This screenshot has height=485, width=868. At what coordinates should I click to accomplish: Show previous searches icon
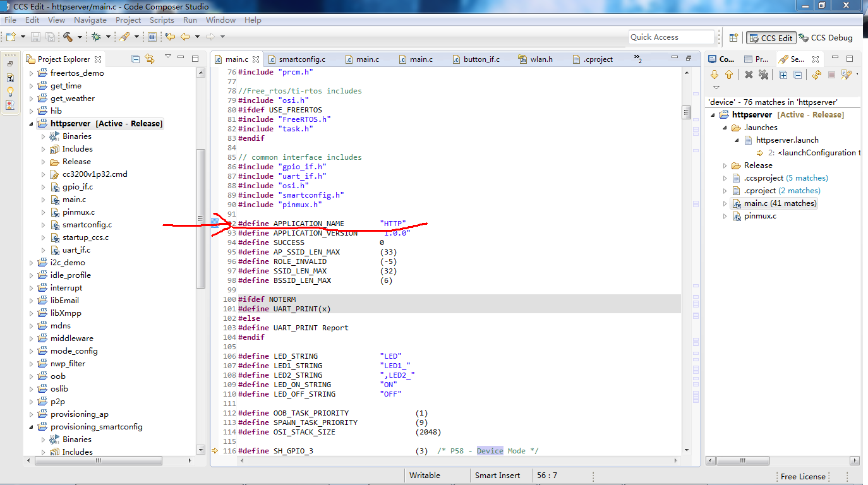click(846, 75)
